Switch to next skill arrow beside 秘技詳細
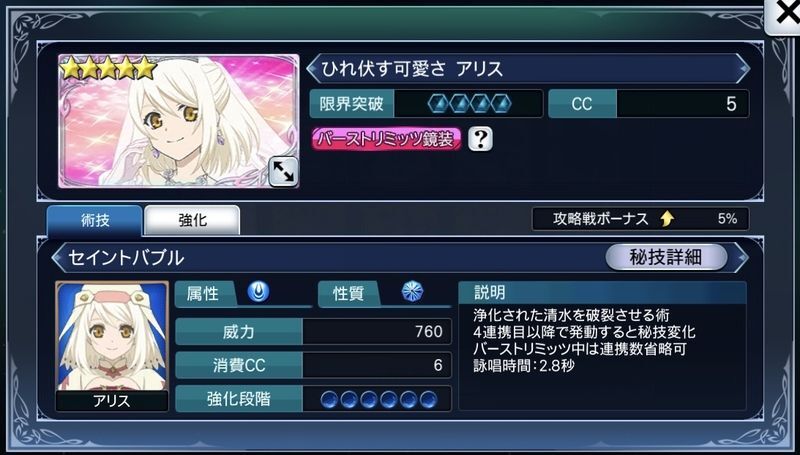800x455 pixels. point(741,258)
